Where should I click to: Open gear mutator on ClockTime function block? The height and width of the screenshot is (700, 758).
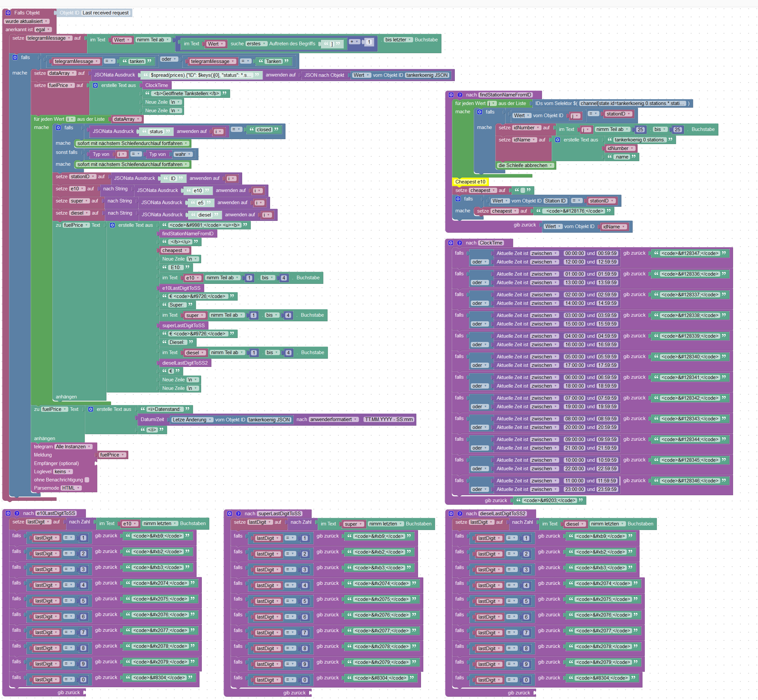[451, 243]
